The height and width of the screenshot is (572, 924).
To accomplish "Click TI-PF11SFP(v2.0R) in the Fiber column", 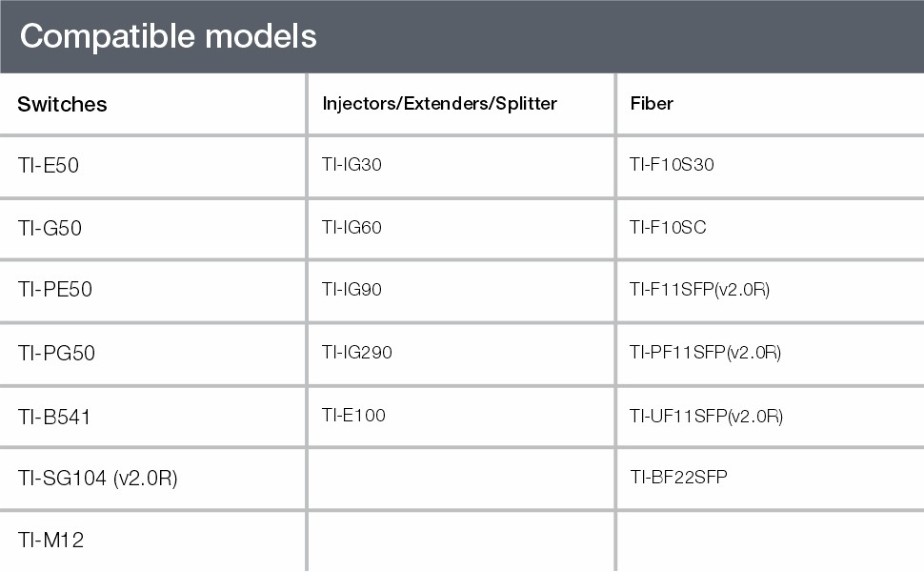I will click(705, 352).
